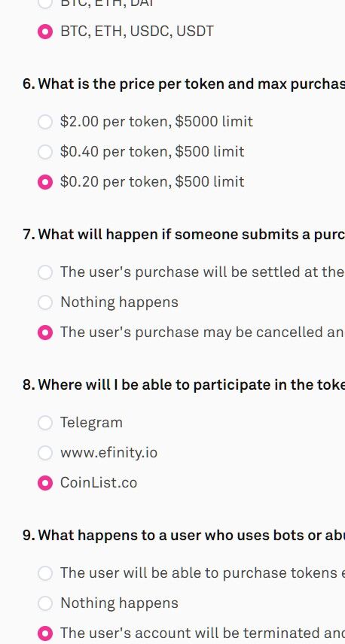The image size is (345, 644).
Task: Click question 8 participation heading text
Action: pyautogui.click(x=184, y=385)
